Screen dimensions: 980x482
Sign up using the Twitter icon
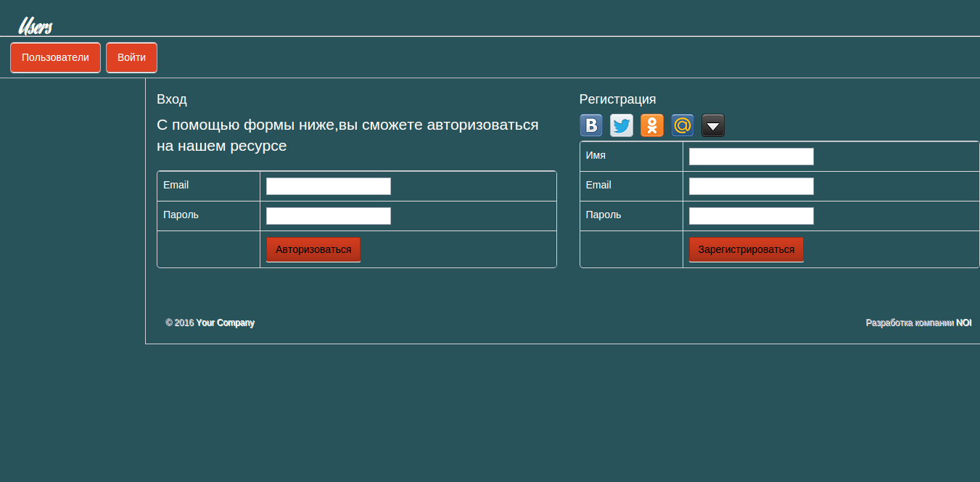click(x=622, y=125)
